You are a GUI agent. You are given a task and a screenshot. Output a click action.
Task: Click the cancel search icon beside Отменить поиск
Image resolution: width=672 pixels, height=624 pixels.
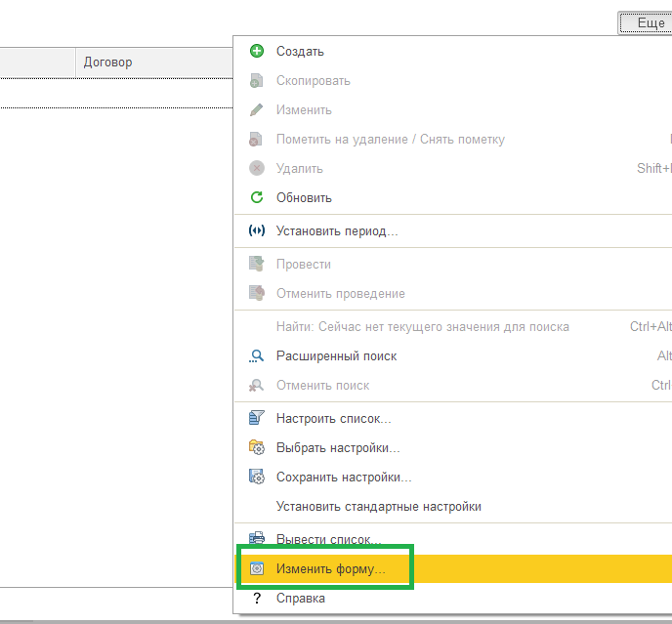[x=256, y=386]
